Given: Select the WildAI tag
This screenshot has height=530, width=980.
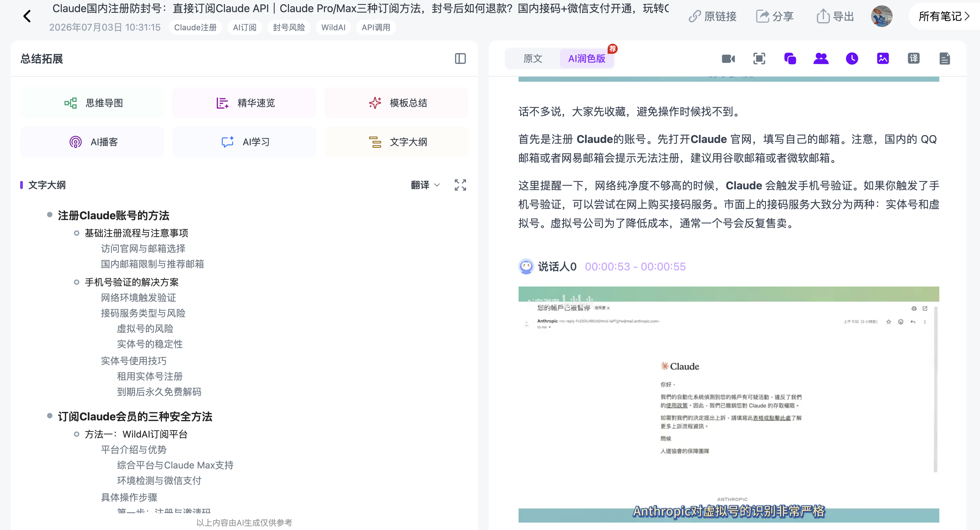Looking at the screenshot, I should click(x=333, y=28).
